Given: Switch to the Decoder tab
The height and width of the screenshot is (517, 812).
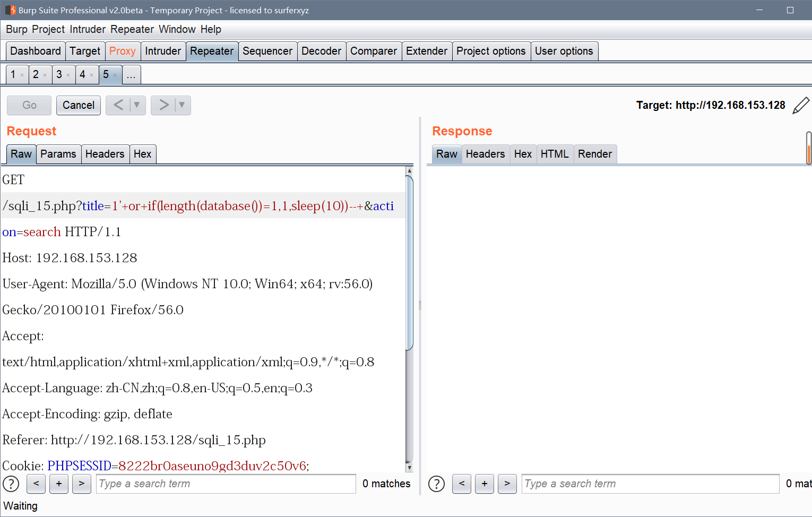Looking at the screenshot, I should pyautogui.click(x=321, y=51).
